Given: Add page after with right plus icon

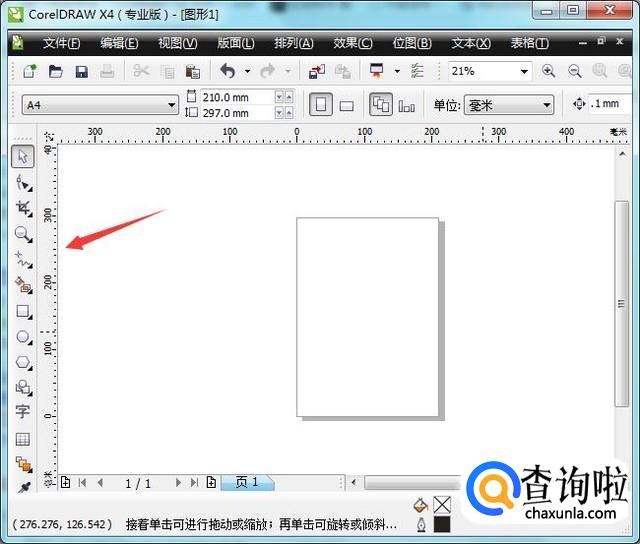Looking at the screenshot, I should click(211, 482).
